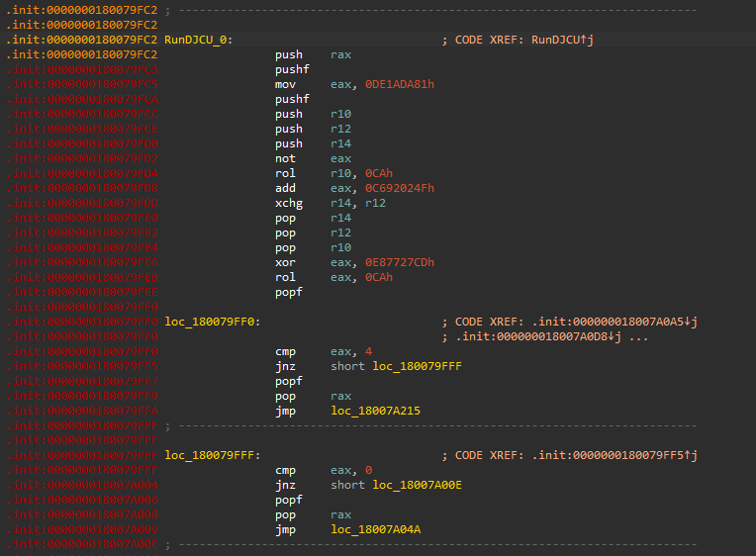Click address .init:0000000180079FDD

[82, 203]
